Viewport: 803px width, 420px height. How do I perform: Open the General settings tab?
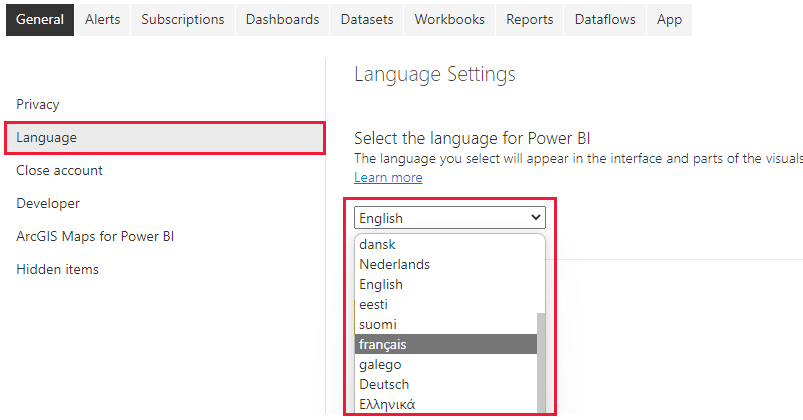coord(39,19)
